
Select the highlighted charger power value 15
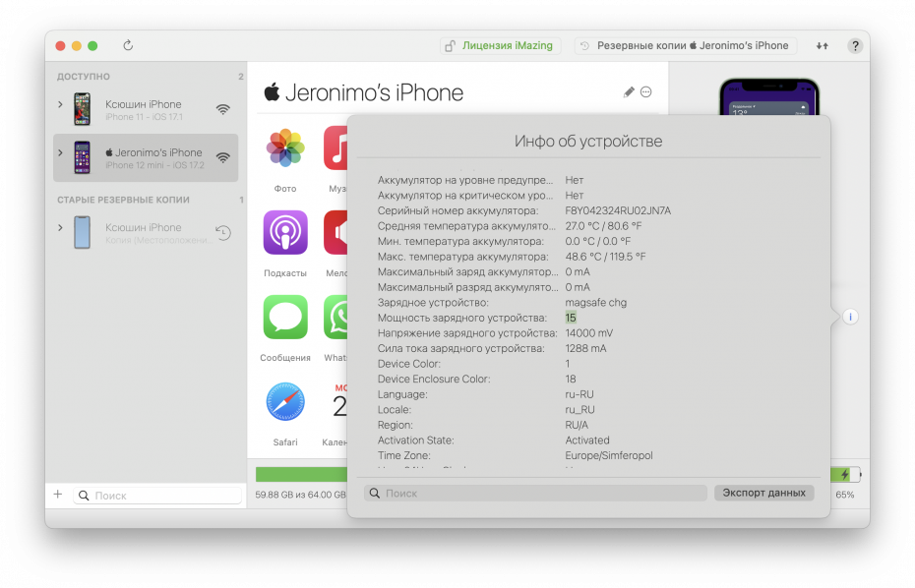(x=571, y=318)
